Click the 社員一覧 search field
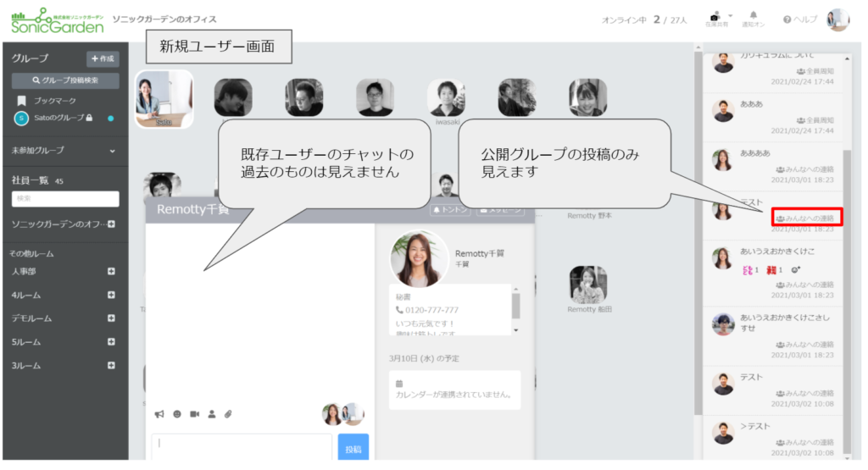This screenshot has width=868, height=470. (65, 199)
